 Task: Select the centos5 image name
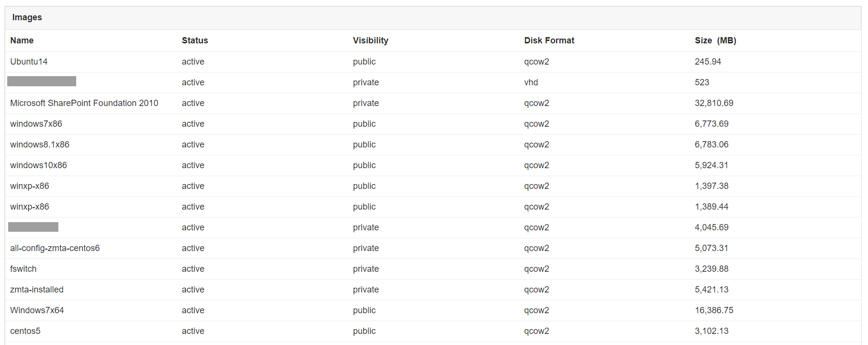(25, 331)
